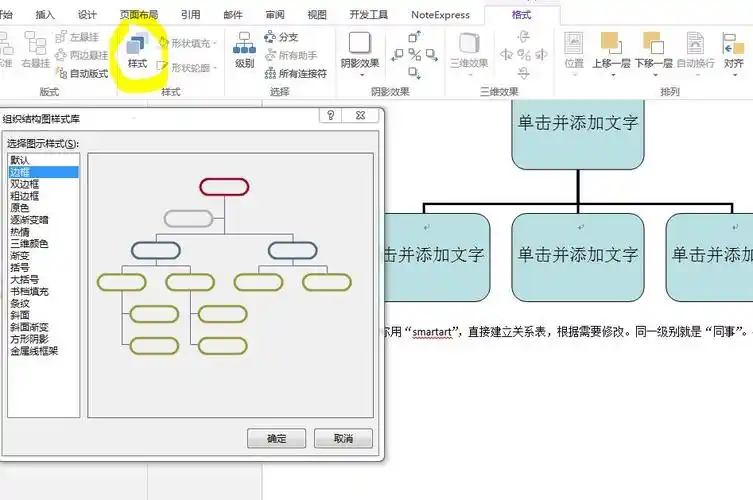The height and width of the screenshot is (500, 753).
Task: Click the 右悬挂 layout icon
Action: click(36, 49)
